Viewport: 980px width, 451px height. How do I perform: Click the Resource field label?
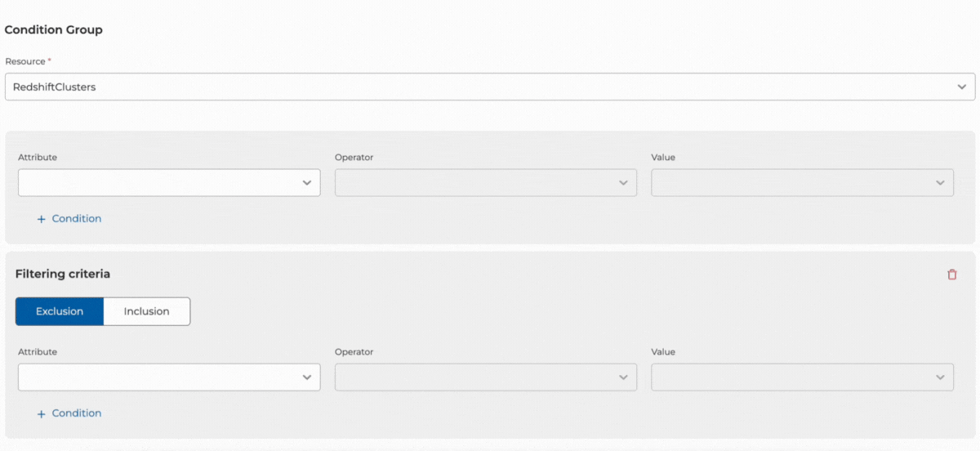[28, 62]
